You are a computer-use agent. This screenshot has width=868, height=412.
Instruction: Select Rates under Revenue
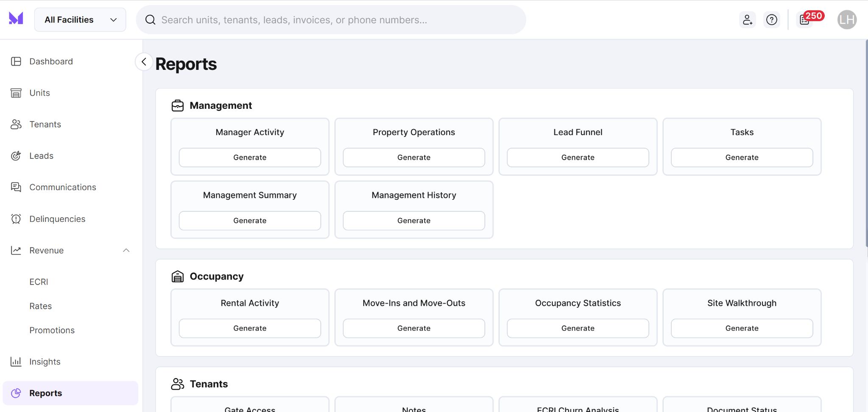pos(41,306)
